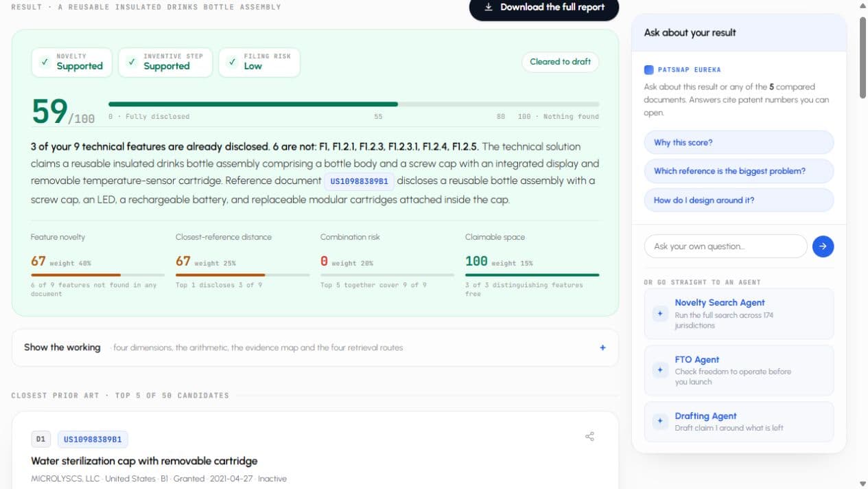
Task: Focus the Ask your own question field
Action: 725,247
